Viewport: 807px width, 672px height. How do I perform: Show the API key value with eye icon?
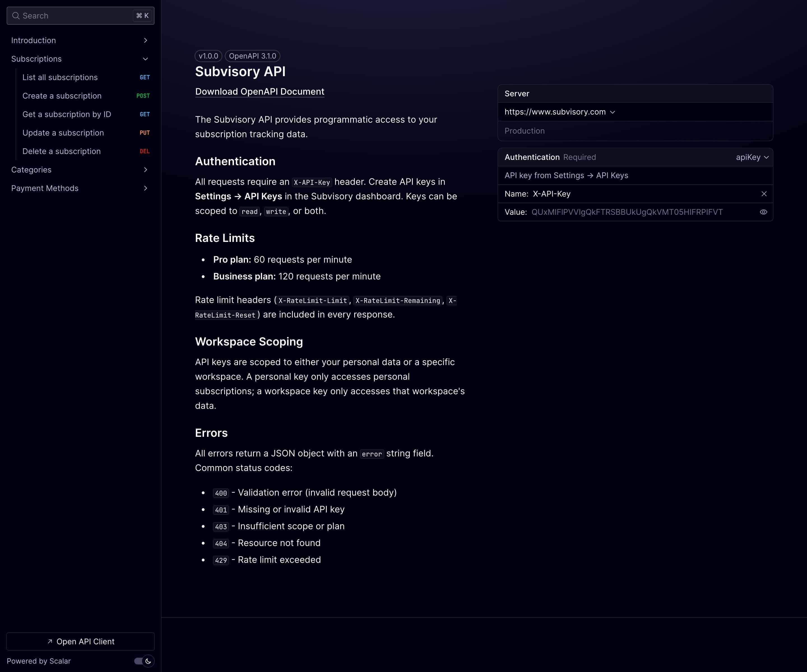764,212
